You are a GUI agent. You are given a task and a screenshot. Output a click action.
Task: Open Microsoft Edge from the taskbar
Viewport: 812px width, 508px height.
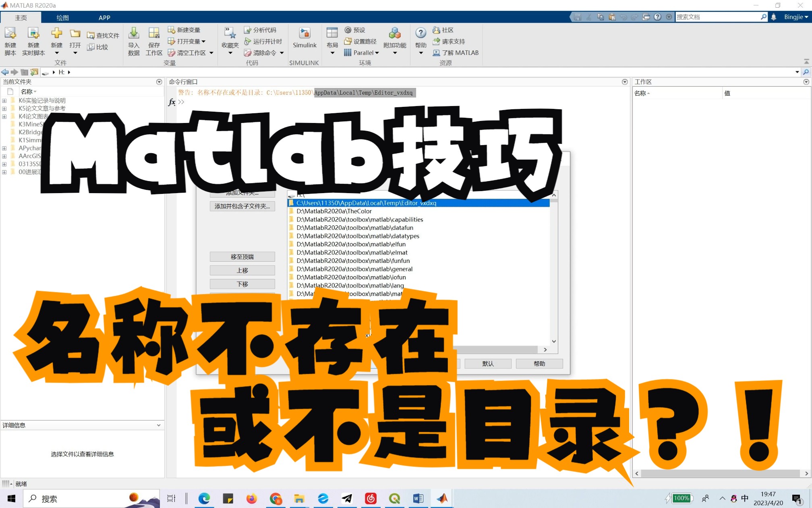(204, 499)
